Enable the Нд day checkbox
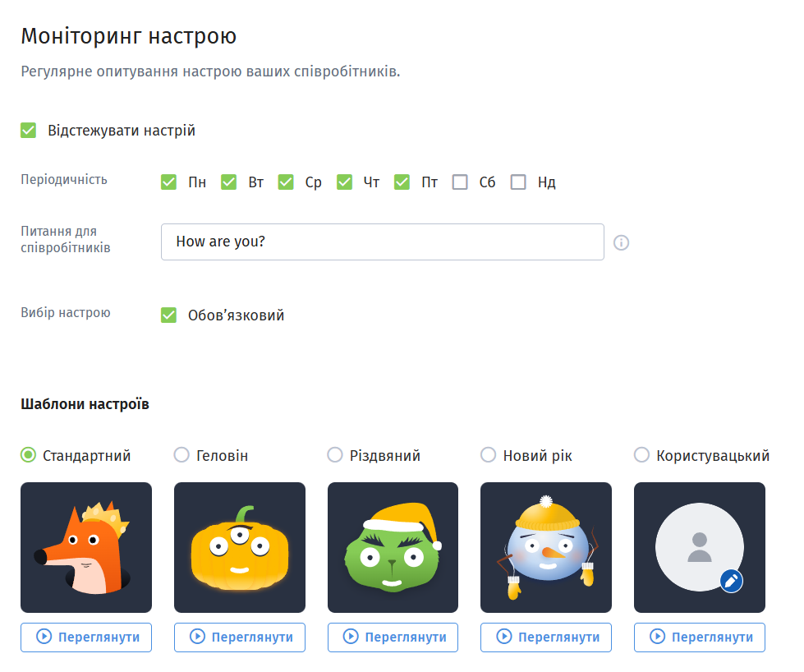Screen dimensions: 804x672 pyautogui.click(x=518, y=182)
